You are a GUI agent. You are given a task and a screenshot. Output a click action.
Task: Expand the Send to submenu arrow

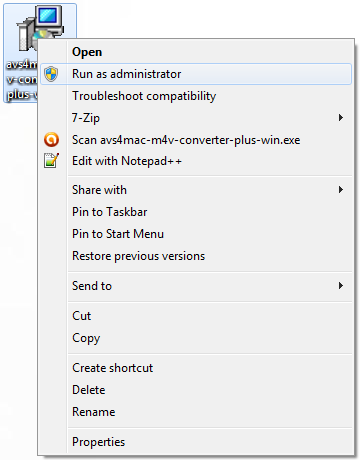point(340,286)
